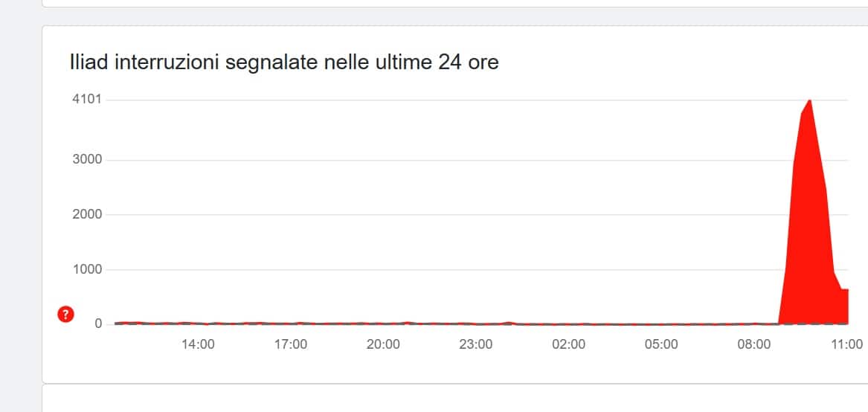This screenshot has width=868, height=412.
Task: Click the 4101 y-axis maximum label
Action: point(86,100)
